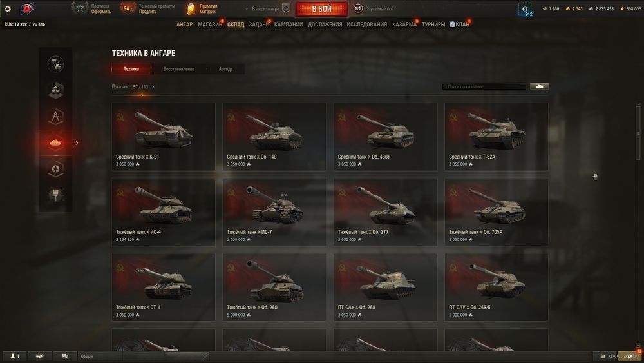Click the red В БОЙ button
This screenshot has width=644, height=363.
click(321, 8)
